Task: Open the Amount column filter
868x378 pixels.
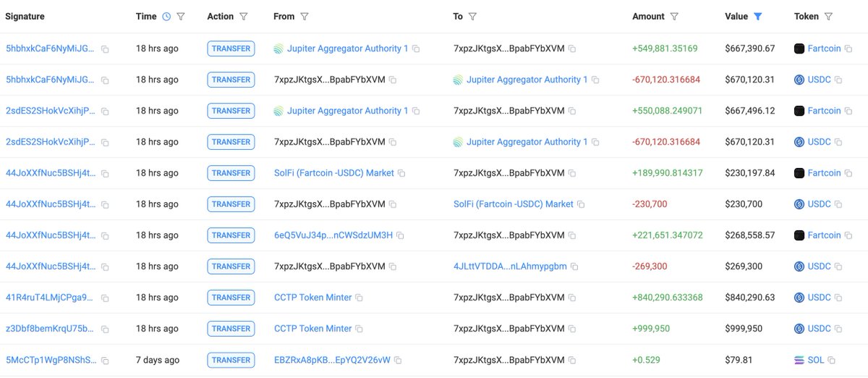Action: pos(674,17)
